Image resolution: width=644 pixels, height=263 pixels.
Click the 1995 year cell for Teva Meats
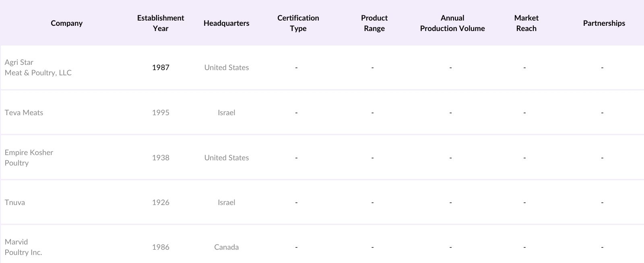[x=160, y=112]
